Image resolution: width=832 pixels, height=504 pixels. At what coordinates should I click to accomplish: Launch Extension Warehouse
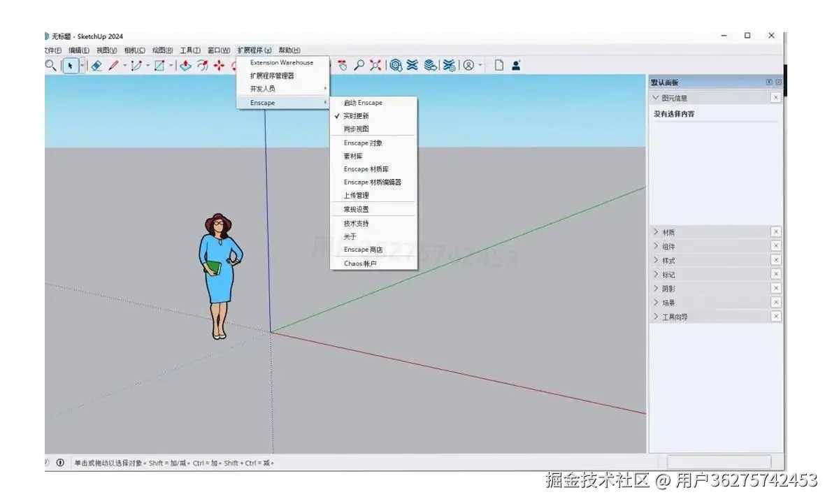click(x=282, y=62)
